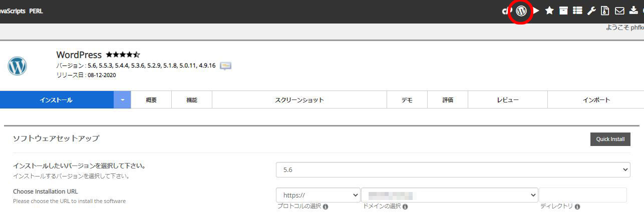Click the Choose Installation URL label
The image size is (644, 222).
[x=46, y=191]
